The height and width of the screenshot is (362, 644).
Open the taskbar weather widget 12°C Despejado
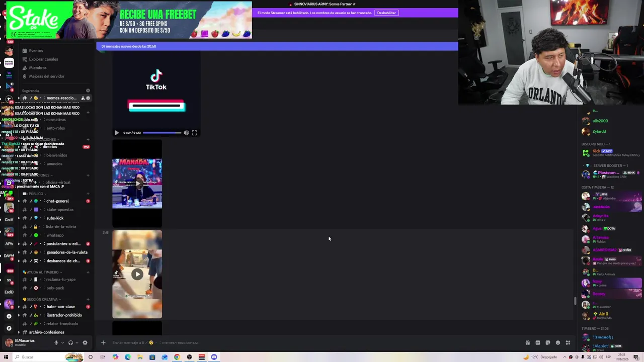541,357
